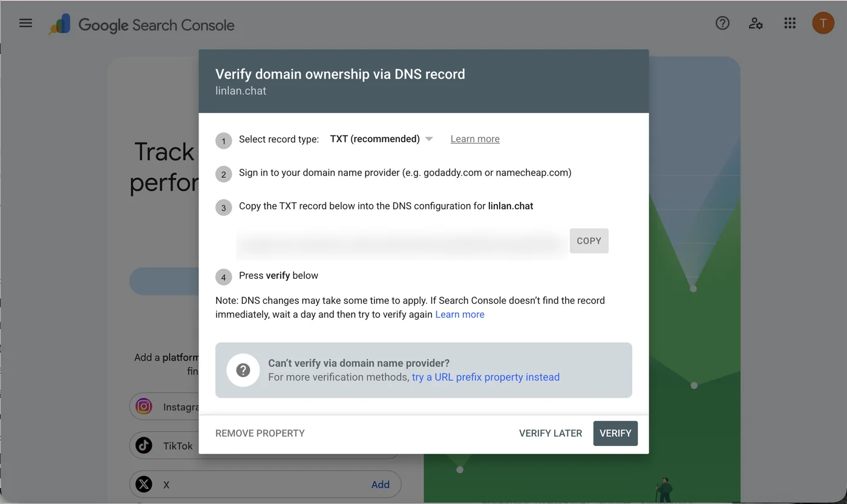
Task: Click "Can't verify via domain name provider?" text
Action: pyautogui.click(x=359, y=363)
